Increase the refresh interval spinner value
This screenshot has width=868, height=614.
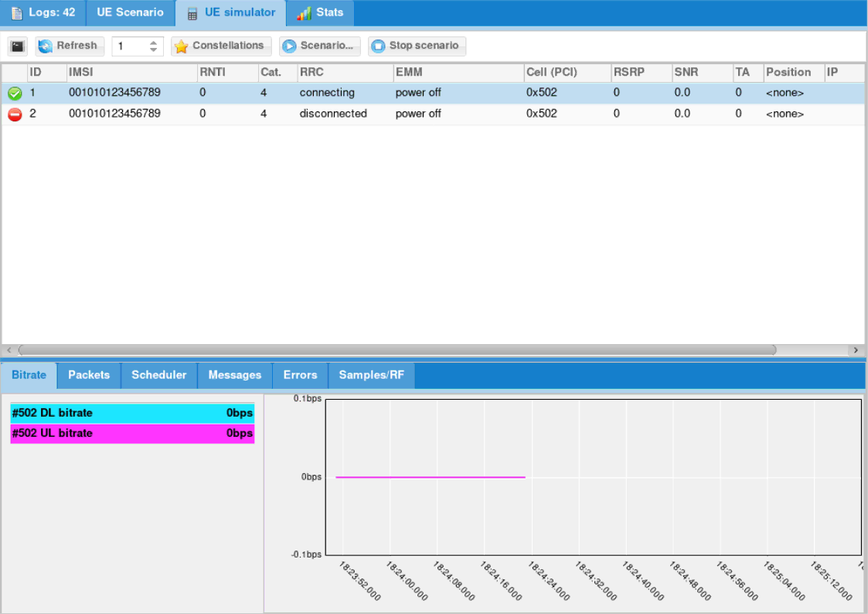[154, 43]
